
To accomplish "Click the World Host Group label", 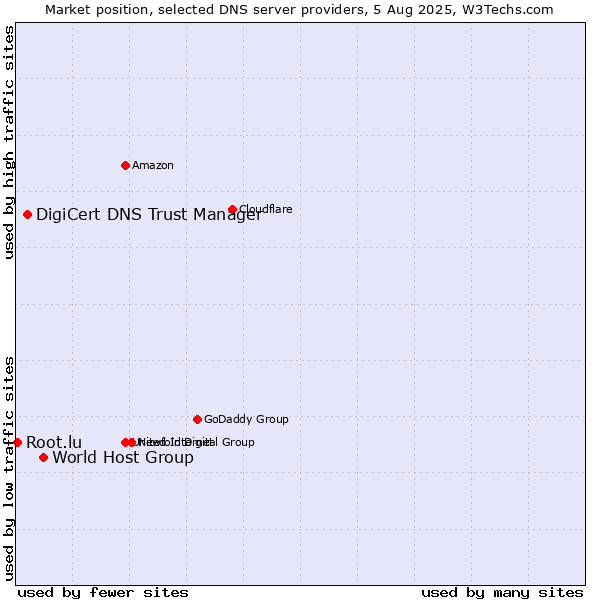I will [123, 458].
